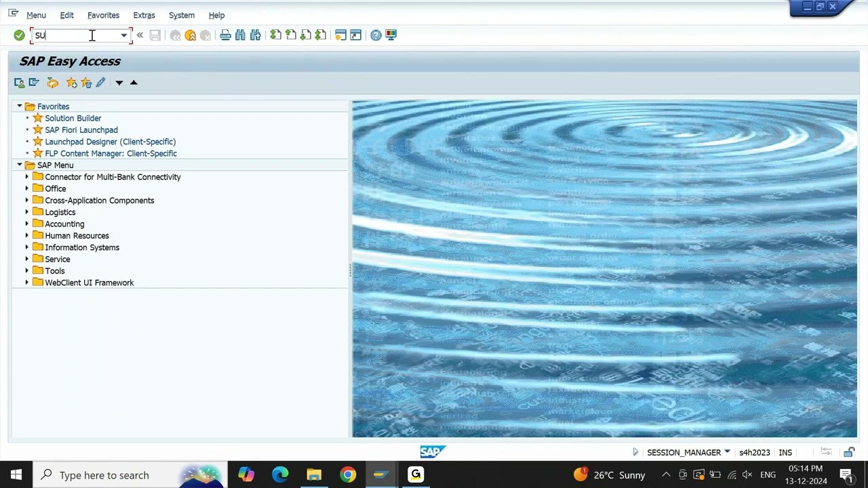This screenshot has height=488, width=868.
Task: Click the First Page icon
Action: [x=275, y=35]
